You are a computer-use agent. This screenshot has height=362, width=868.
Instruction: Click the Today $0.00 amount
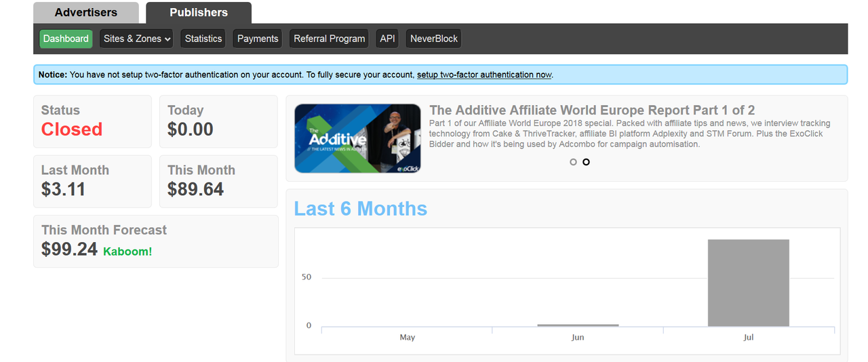pyautogui.click(x=191, y=129)
